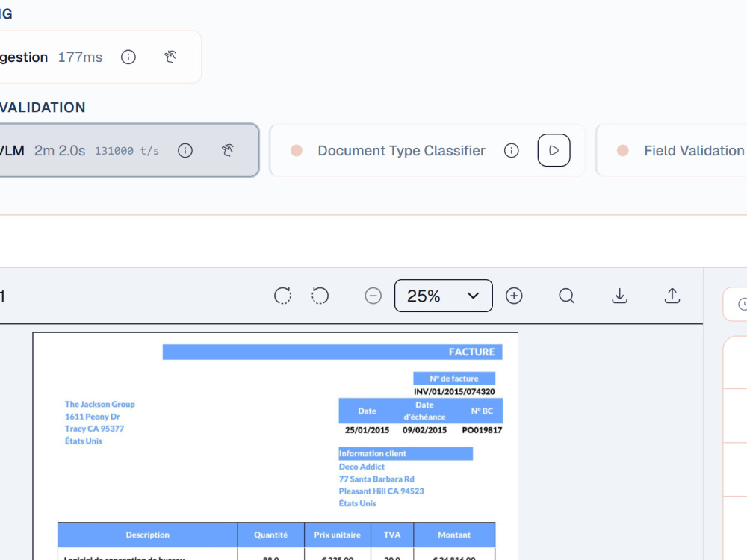Click the Montant column header
The height and width of the screenshot is (560, 747).
(454, 535)
